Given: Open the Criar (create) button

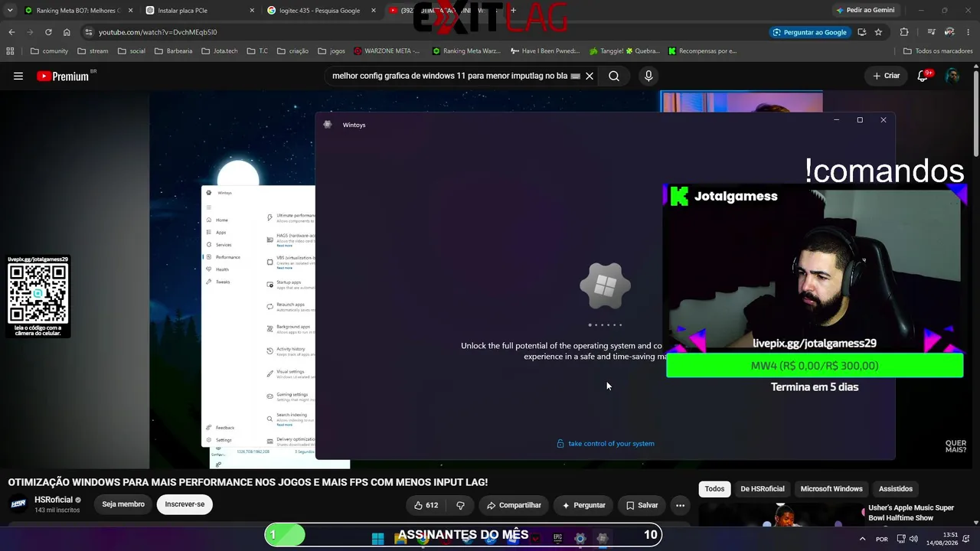Looking at the screenshot, I should point(886,76).
